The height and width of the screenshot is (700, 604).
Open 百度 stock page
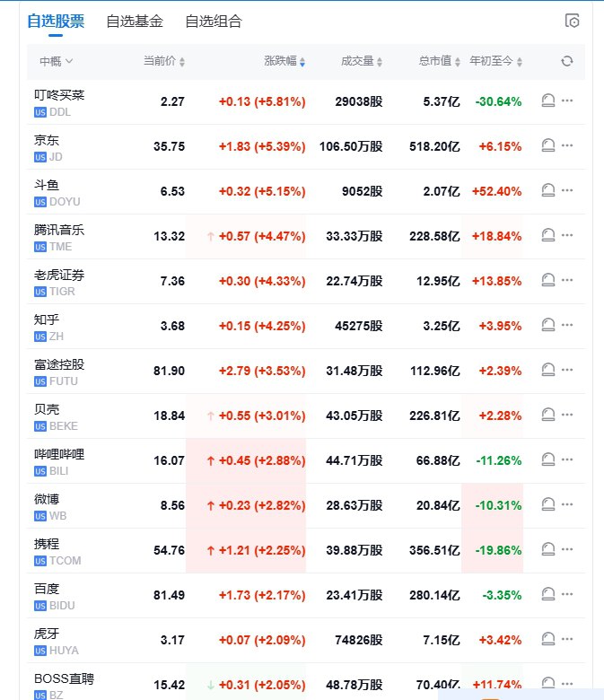[x=47, y=589]
